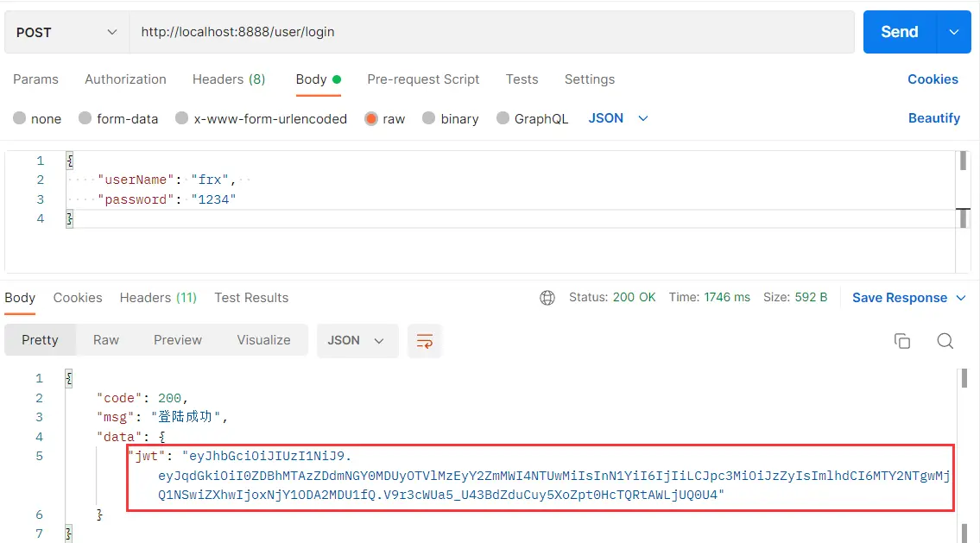Select the Pretty view
Screen dimensions: 980x543
[x=40, y=340]
